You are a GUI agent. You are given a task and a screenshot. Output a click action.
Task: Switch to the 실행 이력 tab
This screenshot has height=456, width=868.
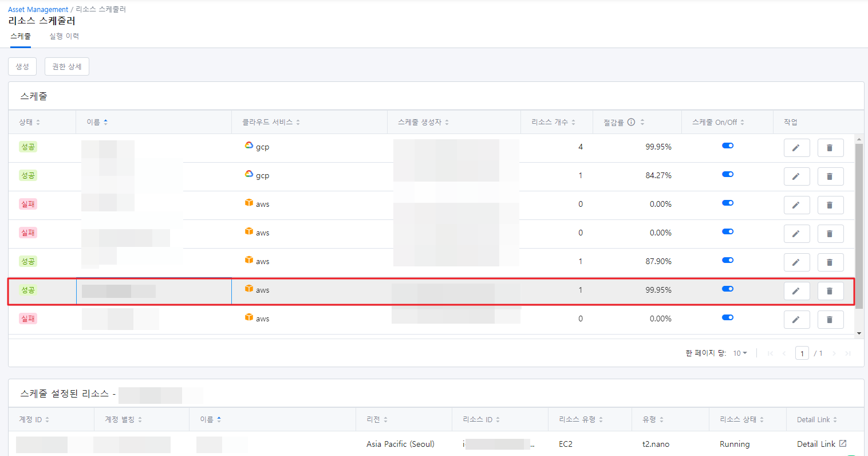pos(64,36)
